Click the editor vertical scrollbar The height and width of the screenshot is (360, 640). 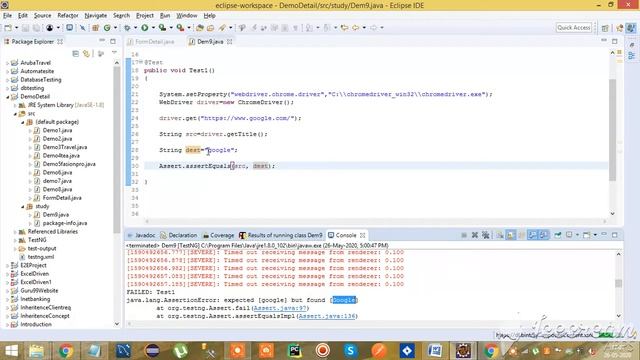click(x=612, y=130)
